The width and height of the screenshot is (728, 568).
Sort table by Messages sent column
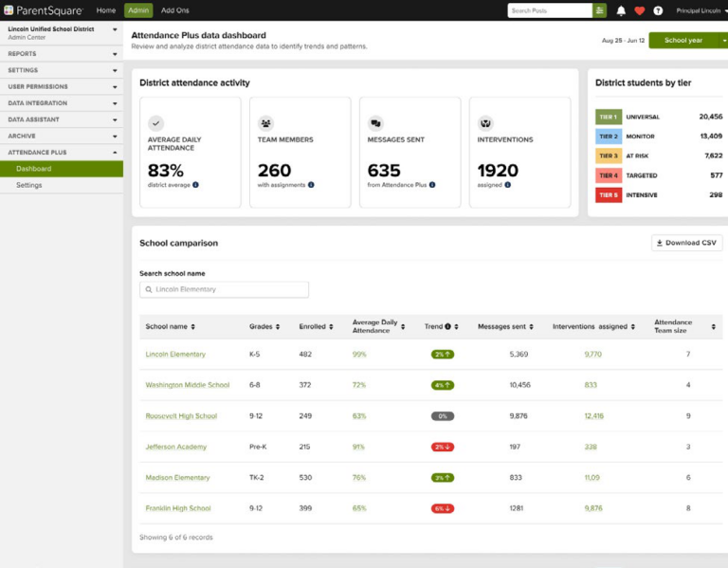(x=505, y=326)
